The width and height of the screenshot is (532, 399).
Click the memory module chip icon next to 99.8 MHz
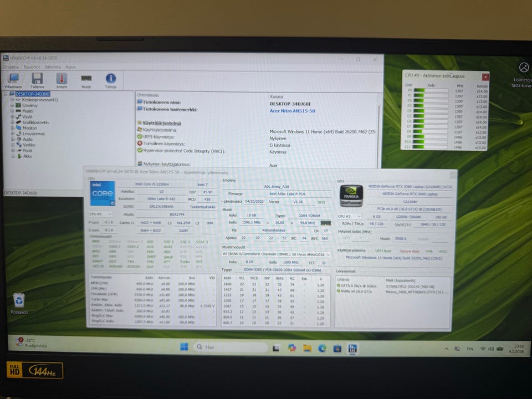(325, 223)
